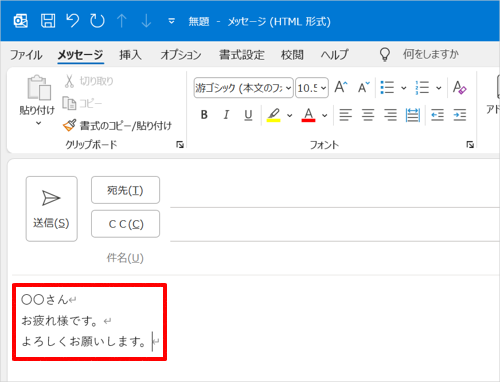Click the CC address input field
This screenshot has width=500, height=382.
pos(335,225)
